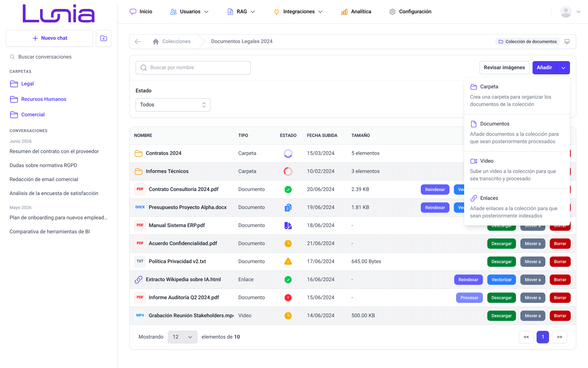Select Vídeo from the Añadir menu

[517, 170]
